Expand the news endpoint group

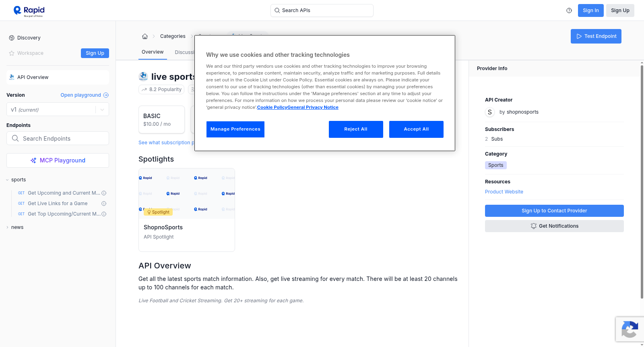point(7,227)
